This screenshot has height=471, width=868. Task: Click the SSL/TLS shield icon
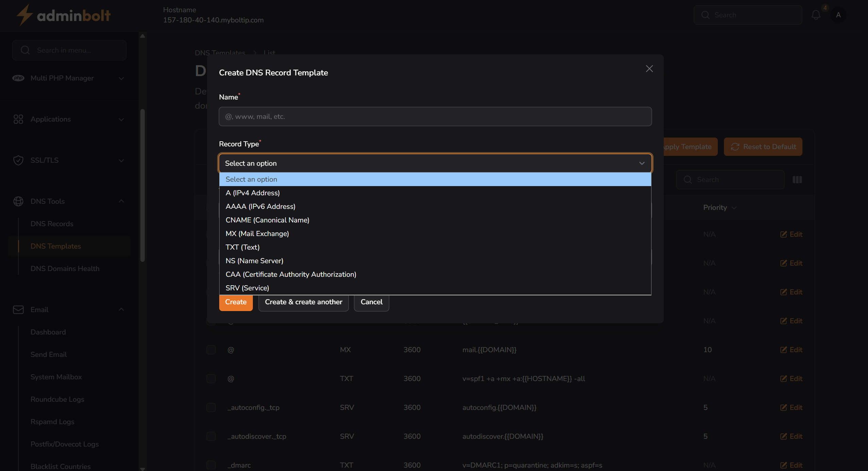pyautogui.click(x=18, y=160)
